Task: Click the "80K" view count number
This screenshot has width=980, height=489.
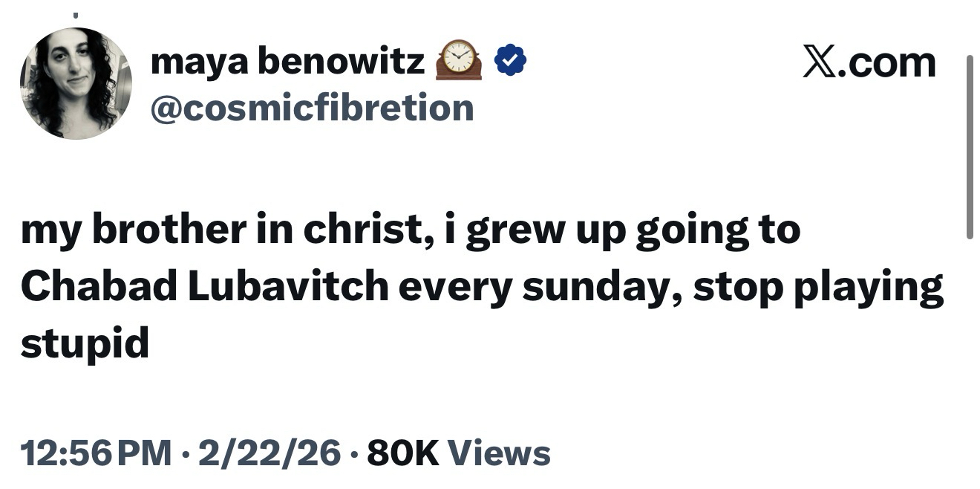Action: tap(403, 453)
